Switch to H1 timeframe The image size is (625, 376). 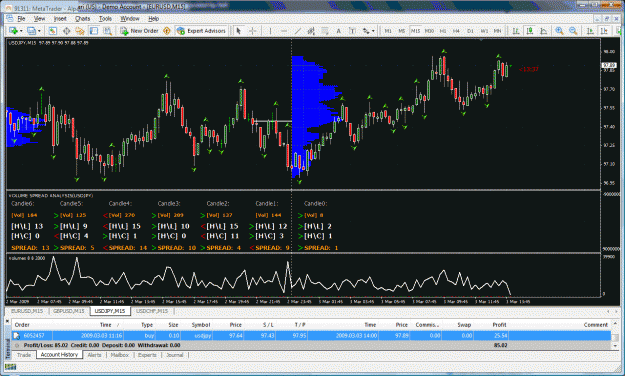[442, 31]
